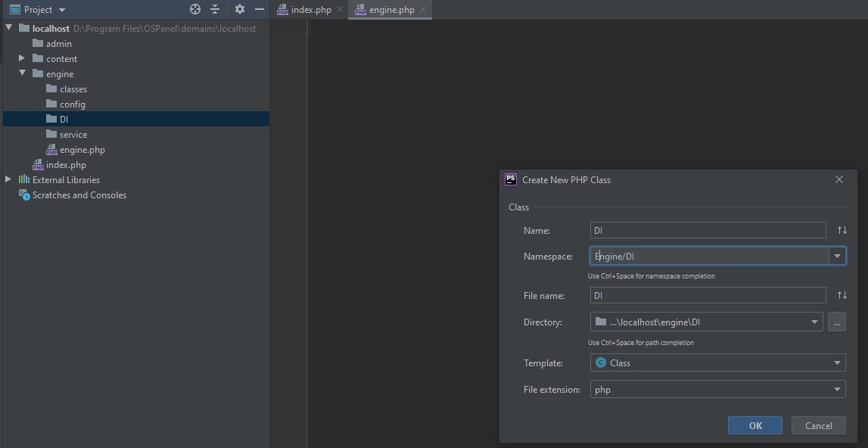Expand the content folder in tree
This screenshot has height=448, width=868.
(22, 58)
